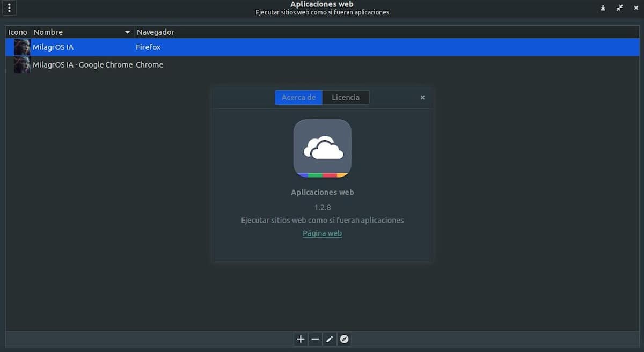Edit MilagrOS IA using the pencil icon
This screenshot has width=644, height=352.
click(x=330, y=339)
